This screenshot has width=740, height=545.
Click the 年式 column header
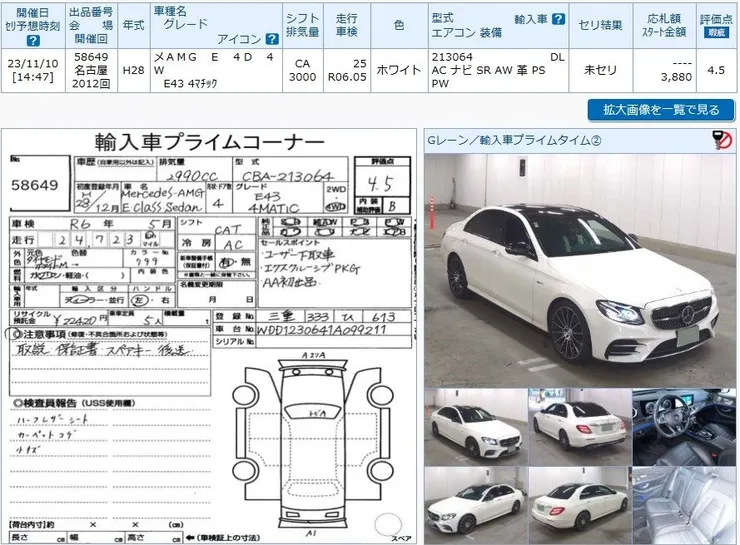134,25
